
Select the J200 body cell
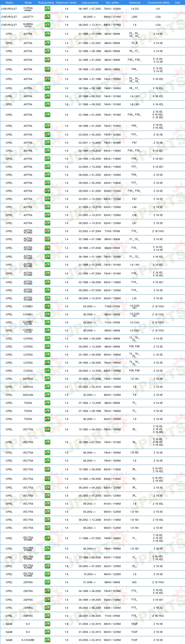point(135,17)
